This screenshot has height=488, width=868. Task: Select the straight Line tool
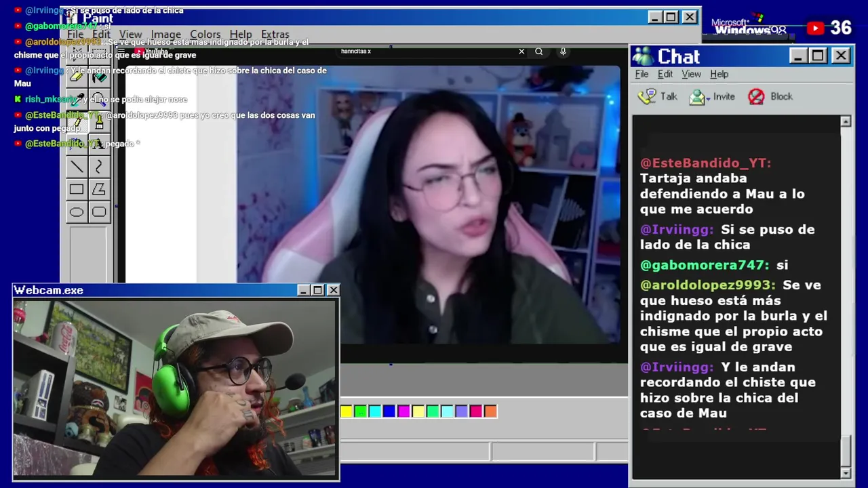(x=77, y=167)
